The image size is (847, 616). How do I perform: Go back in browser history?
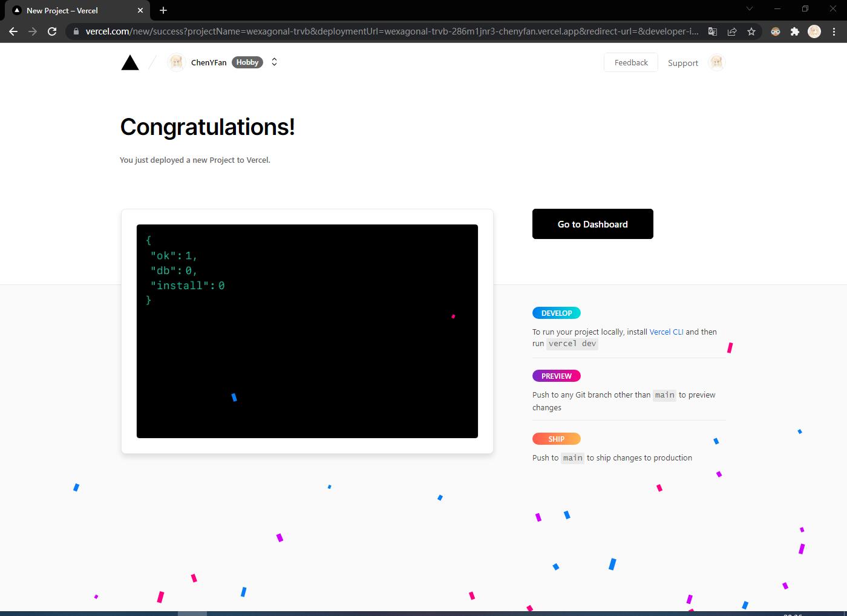[x=13, y=31]
